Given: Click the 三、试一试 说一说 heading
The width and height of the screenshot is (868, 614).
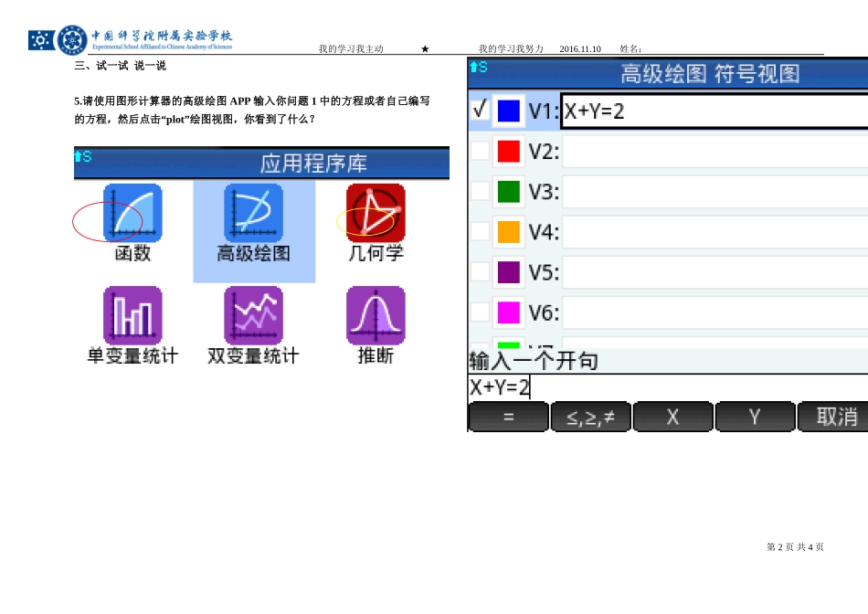Looking at the screenshot, I should (x=120, y=66).
